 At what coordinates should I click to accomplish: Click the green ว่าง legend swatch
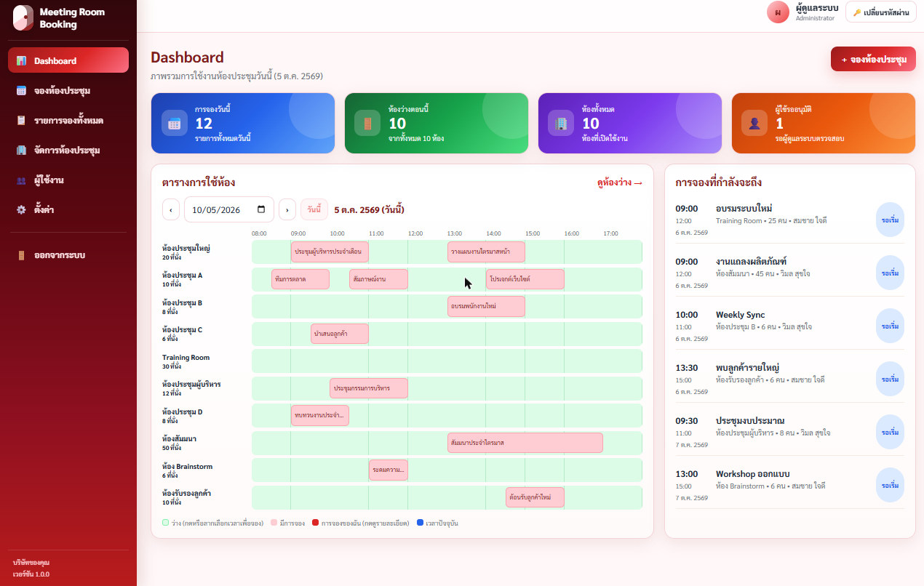click(165, 523)
